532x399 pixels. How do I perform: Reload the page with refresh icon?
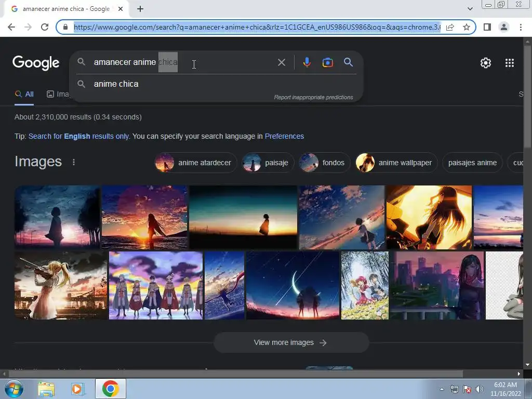point(45,27)
